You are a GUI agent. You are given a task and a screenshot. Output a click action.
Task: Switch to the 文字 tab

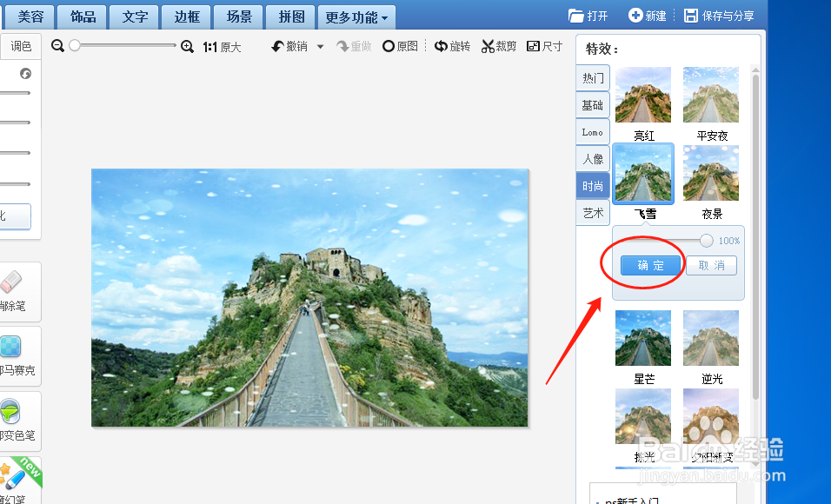tap(134, 17)
